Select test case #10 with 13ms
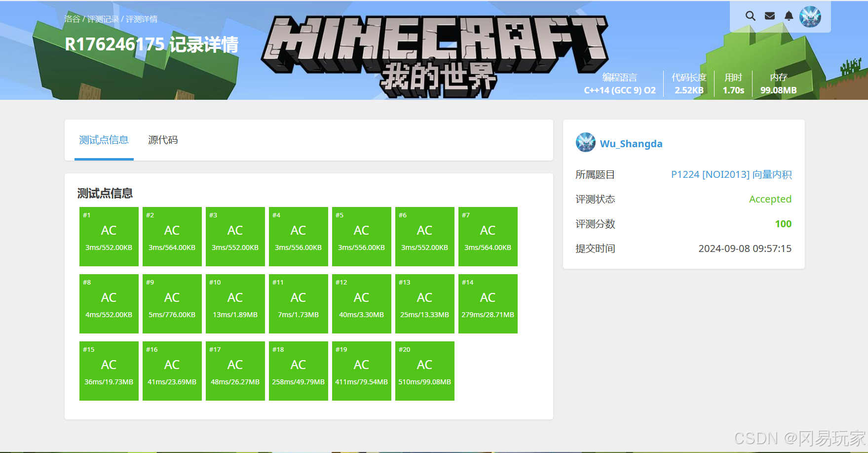 pyautogui.click(x=235, y=304)
